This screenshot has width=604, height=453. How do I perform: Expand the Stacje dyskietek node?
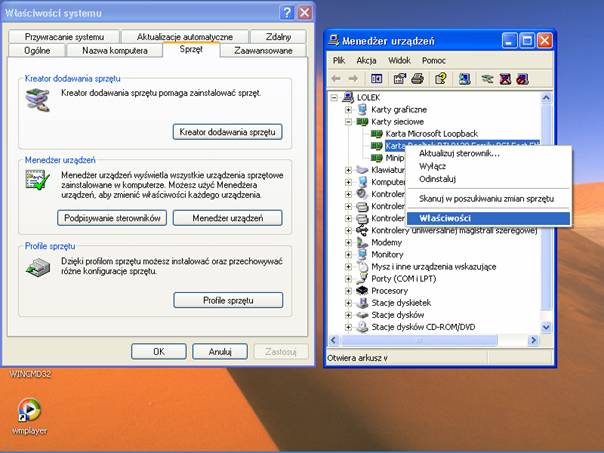(x=348, y=303)
